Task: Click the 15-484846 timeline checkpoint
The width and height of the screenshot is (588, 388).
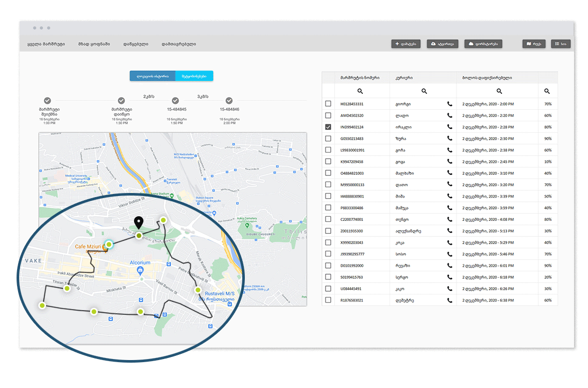Action: [x=229, y=100]
